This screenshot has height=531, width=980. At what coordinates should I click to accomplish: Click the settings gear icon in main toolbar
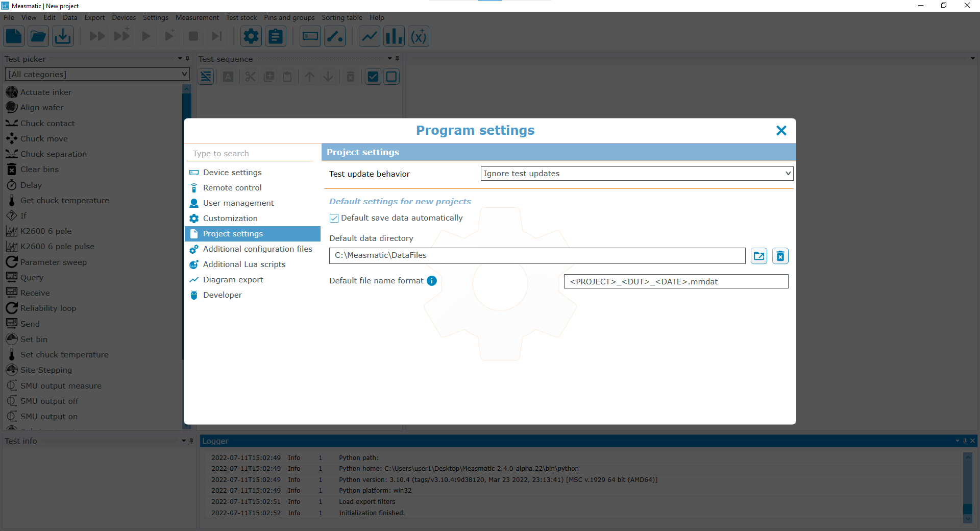pos(251,36)
